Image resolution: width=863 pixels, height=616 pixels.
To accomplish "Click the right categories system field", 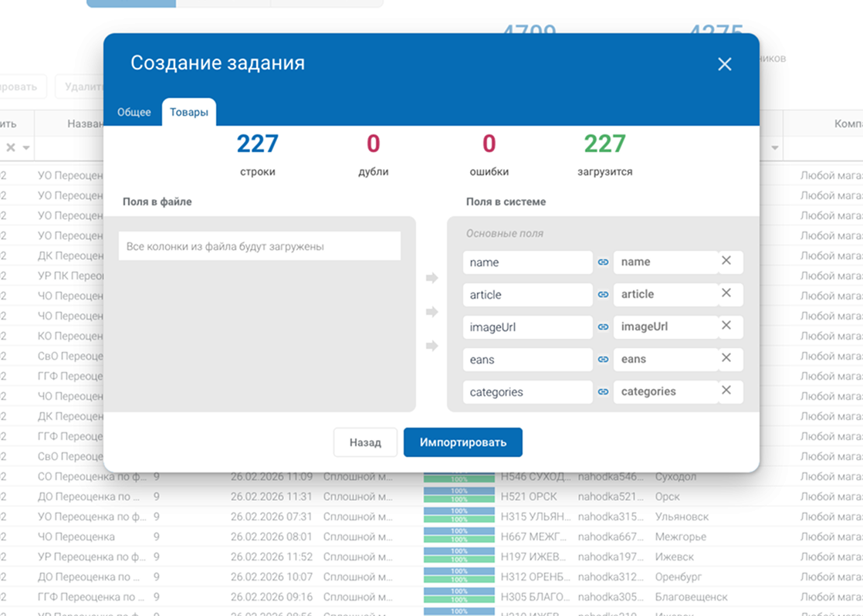I will 665,391.
